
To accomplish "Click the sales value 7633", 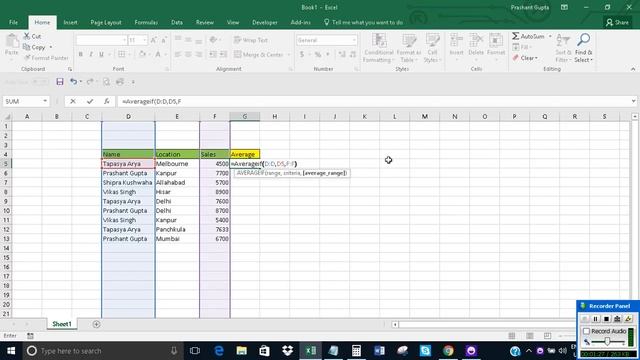I will [215, 229].
